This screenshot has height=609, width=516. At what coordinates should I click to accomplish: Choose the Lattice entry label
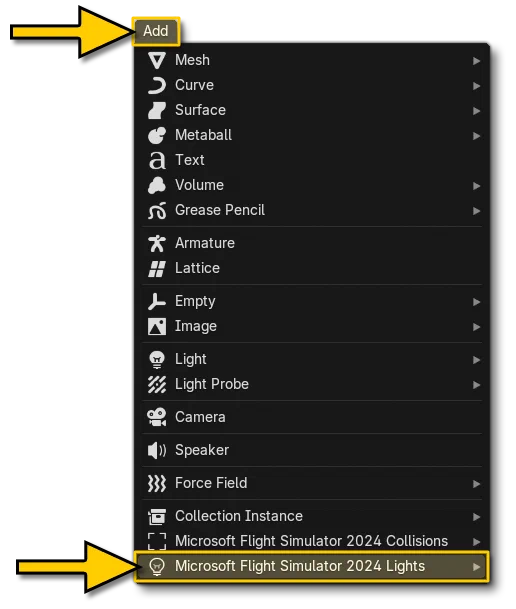[x=197, y=268]
